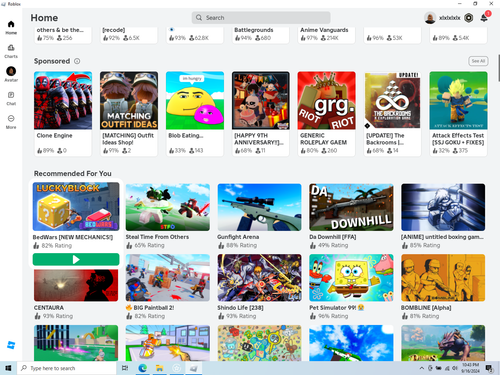The width and height of the screenshot is (500, 375).
Task: Click the BOMBLINE [Alpha] title link
Action: 426,308
